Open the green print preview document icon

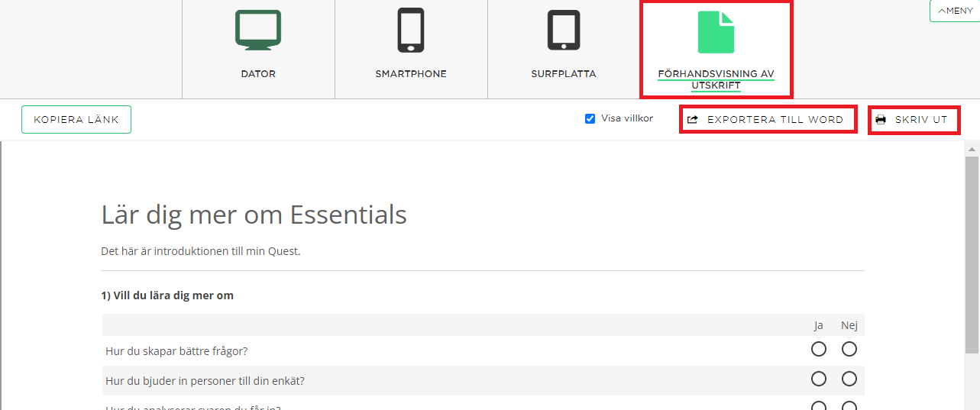click(x=716, y=32)
